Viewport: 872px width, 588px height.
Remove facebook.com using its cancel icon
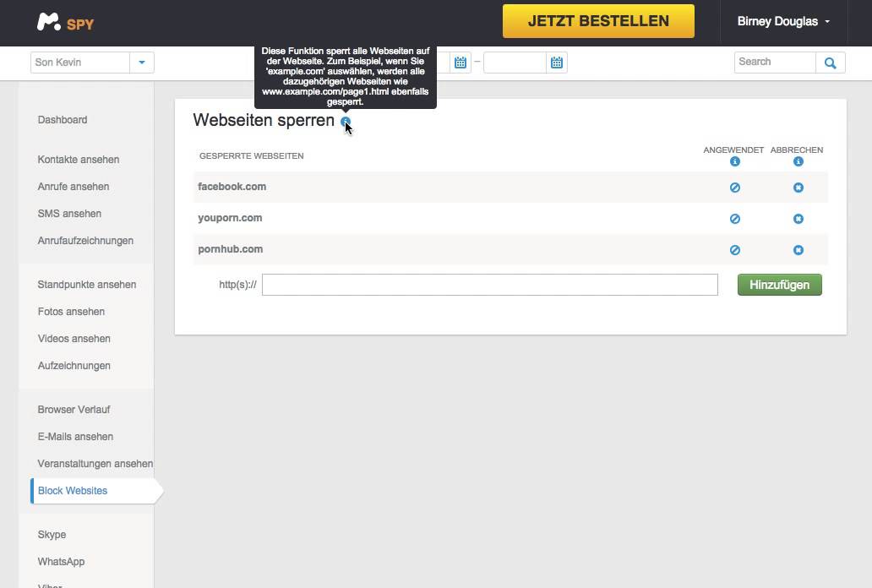798,188
